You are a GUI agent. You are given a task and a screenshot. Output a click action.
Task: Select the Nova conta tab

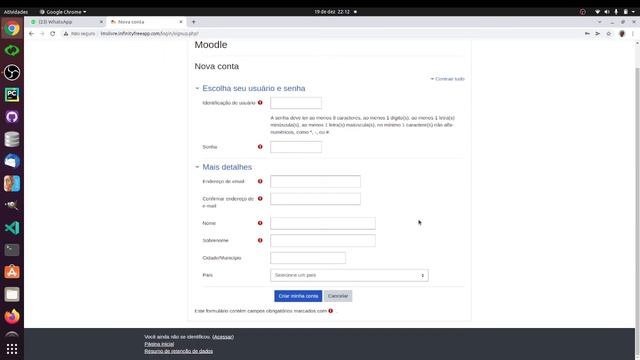(146, 22)
